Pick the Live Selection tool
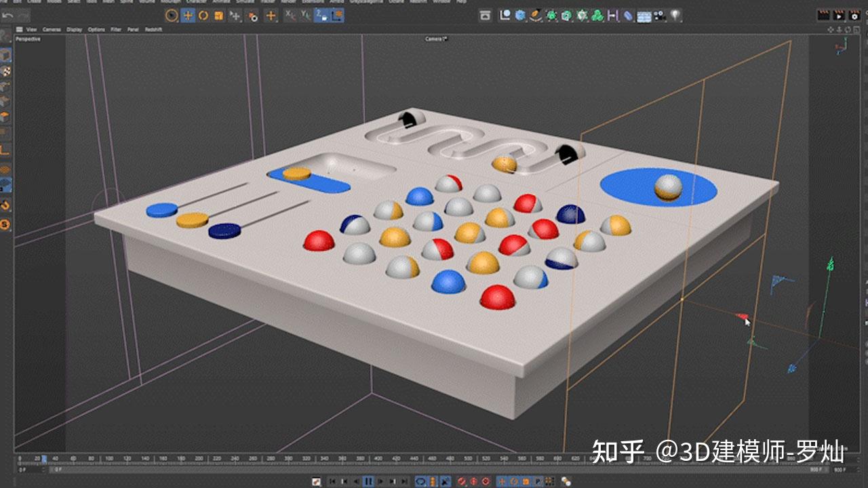This screenshot has width=868, height=488. point(171,16)
